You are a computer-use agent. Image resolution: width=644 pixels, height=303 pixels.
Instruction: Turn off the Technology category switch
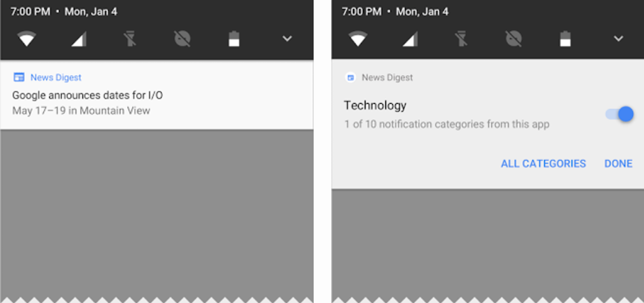click(x=619, y=114)
